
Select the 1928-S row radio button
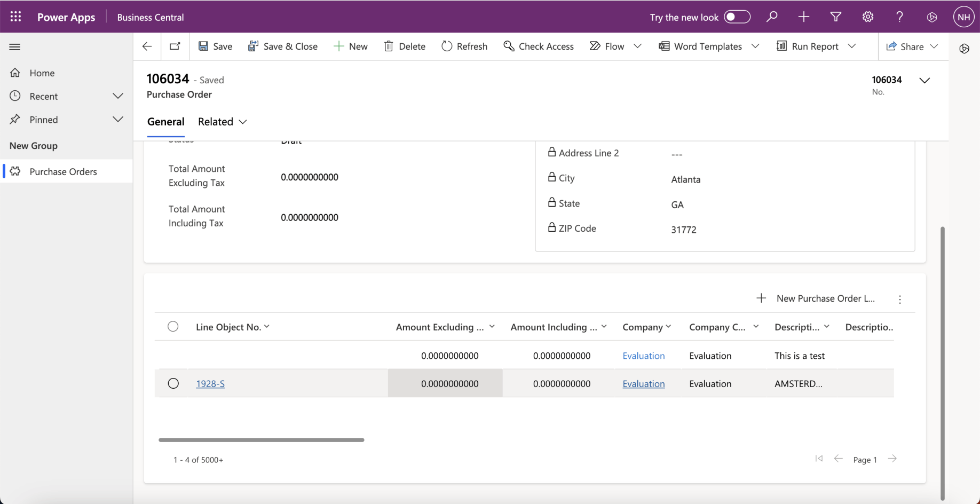pyautogui.click(x=173, y=383)
